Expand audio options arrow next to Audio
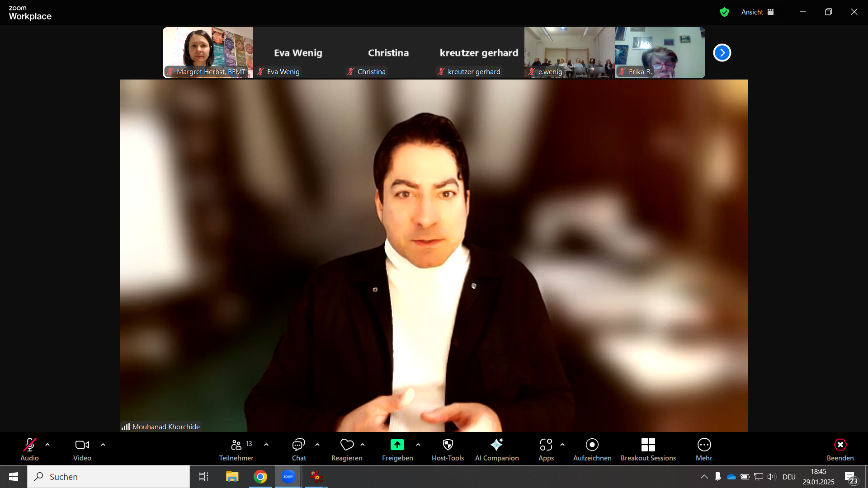 [47, 445]
